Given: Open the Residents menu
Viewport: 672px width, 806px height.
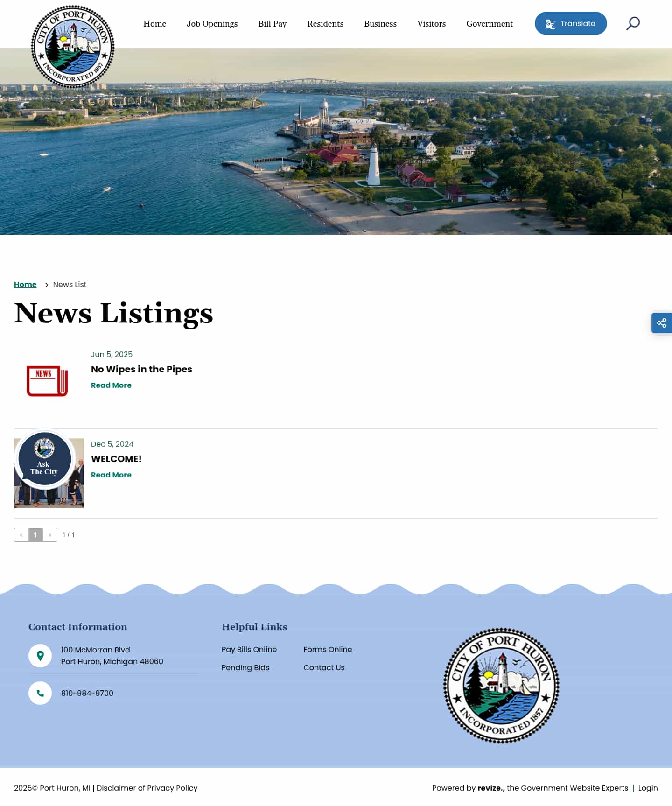Looking at the screenshot, I should pyautogui.click(x=325, y=24).
